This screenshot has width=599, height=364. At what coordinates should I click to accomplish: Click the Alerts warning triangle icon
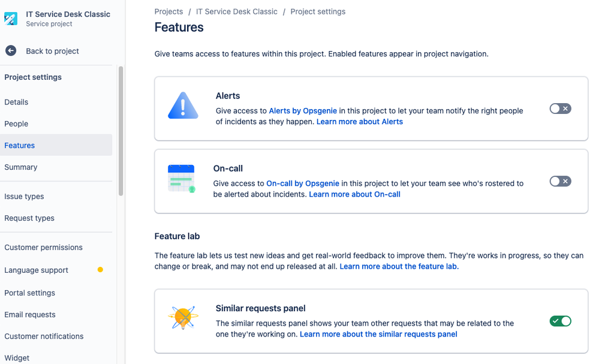[x=183, y=107]
